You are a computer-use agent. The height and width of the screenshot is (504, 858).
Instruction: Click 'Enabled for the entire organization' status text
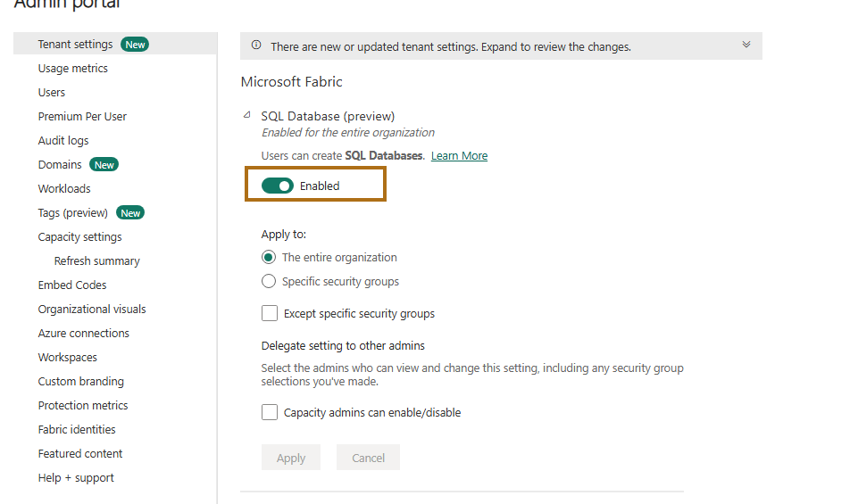pos(348,132)
